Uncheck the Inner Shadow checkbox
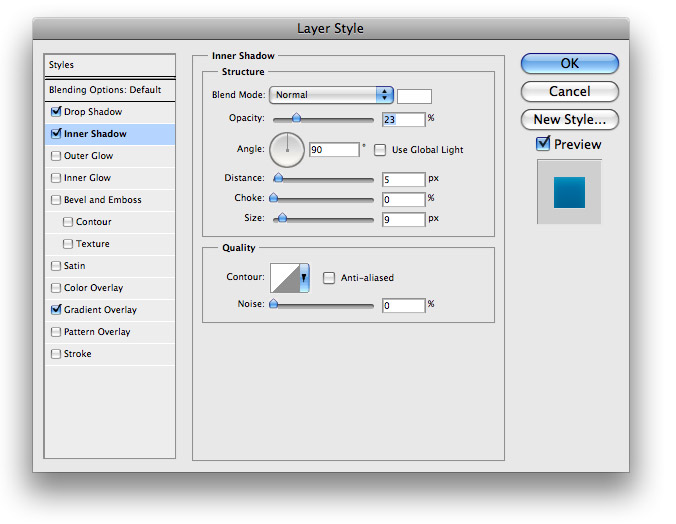676x524 pixels. tap(56, 134)
